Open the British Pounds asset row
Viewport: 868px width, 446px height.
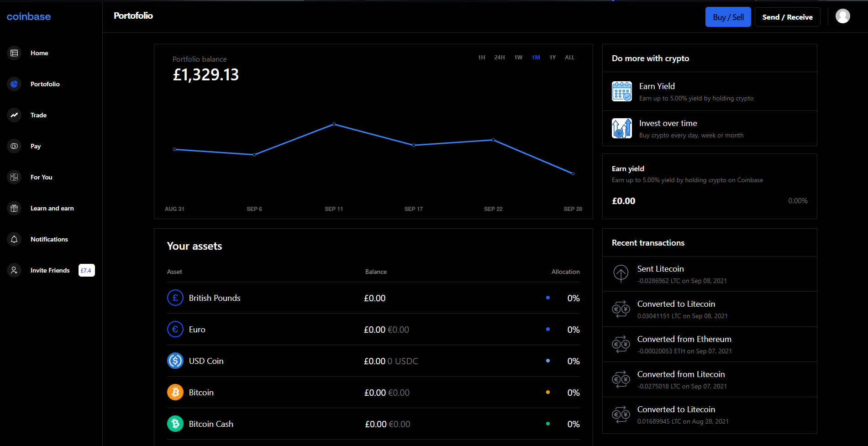[374, 298]
